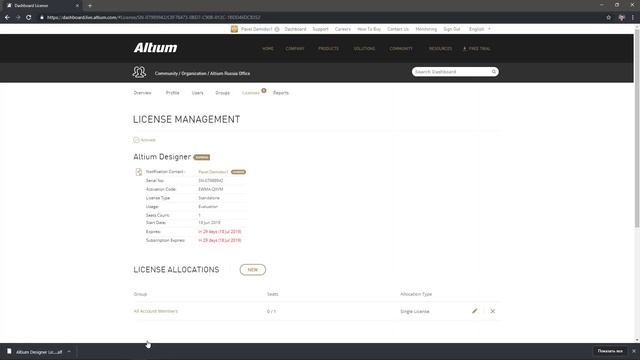640x360 pixels.
Task: Click the license file icon beside Notification Contact
Action: (x=139, y=172)
